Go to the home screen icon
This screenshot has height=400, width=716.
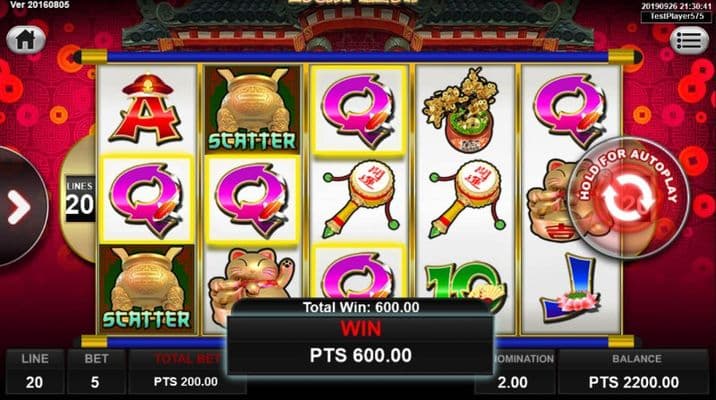point(26,40)
